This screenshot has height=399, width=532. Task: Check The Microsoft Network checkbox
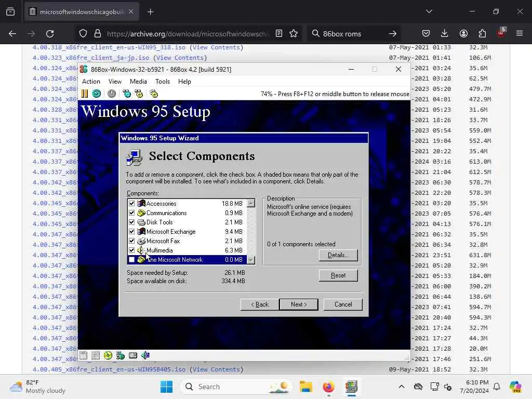pos(131,260)
